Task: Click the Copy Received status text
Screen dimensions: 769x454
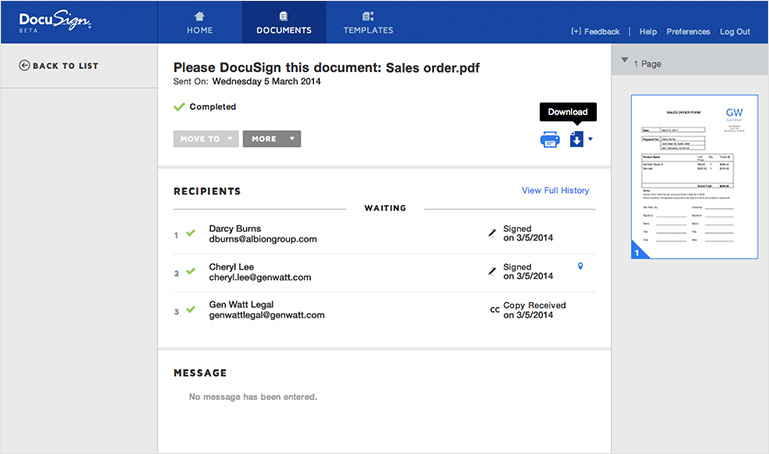Action: [535, 305]
